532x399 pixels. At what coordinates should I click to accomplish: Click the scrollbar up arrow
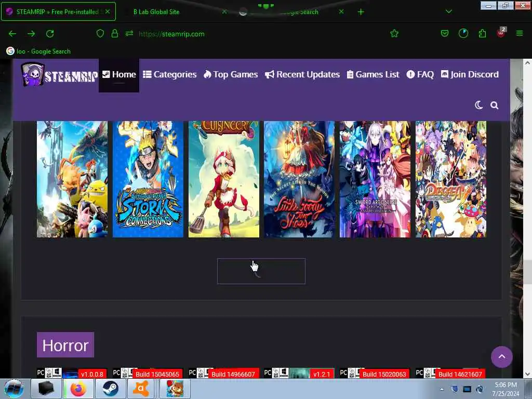point(527,63)
